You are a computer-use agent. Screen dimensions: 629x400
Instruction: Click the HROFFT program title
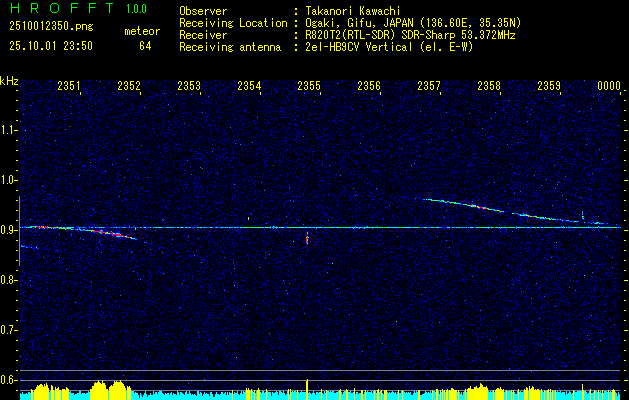[x=62, y=8]
